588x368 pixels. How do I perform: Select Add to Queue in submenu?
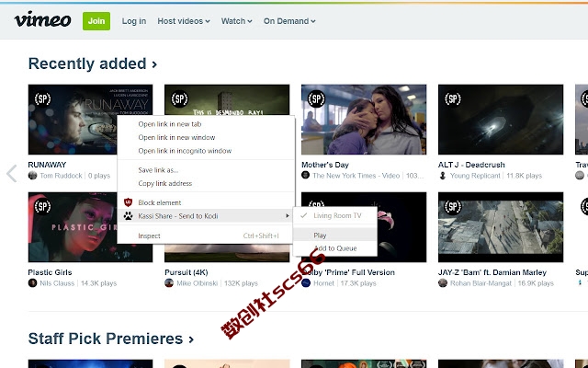(334, 248)
